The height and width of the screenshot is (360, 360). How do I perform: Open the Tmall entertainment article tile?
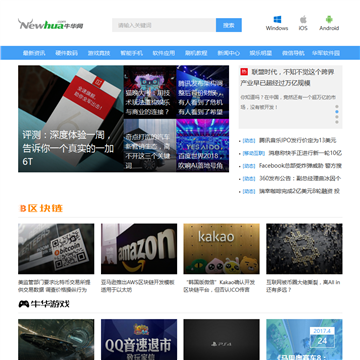click(x=150, y=92)
